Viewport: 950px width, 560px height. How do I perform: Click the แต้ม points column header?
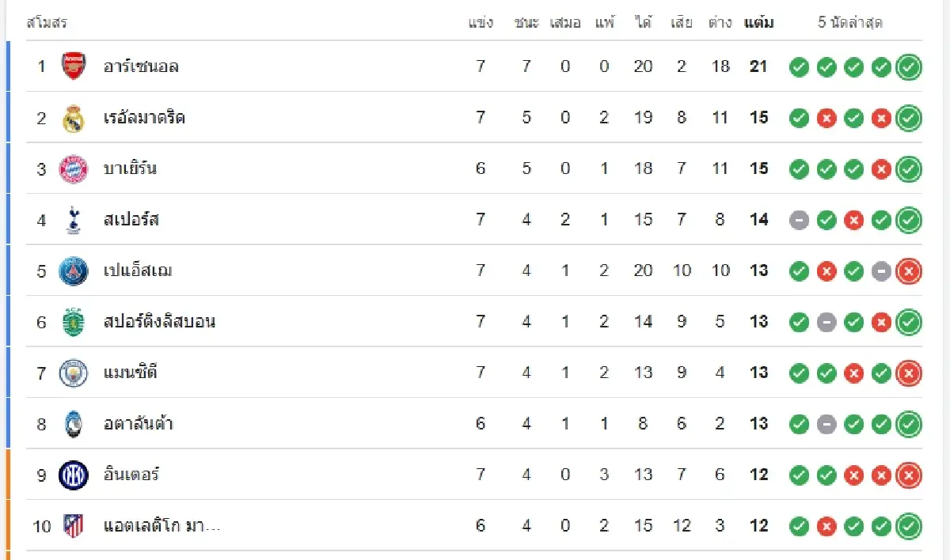(x=758, y=23)
